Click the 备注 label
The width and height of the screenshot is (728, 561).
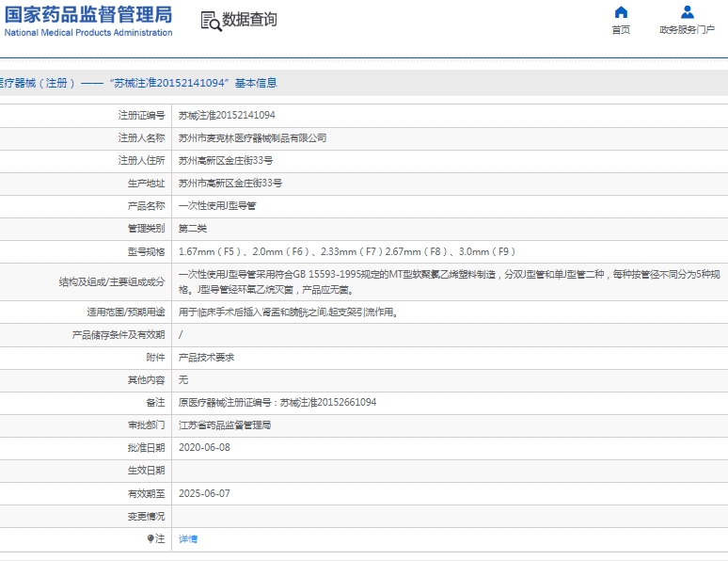click(x=155, y=403)
